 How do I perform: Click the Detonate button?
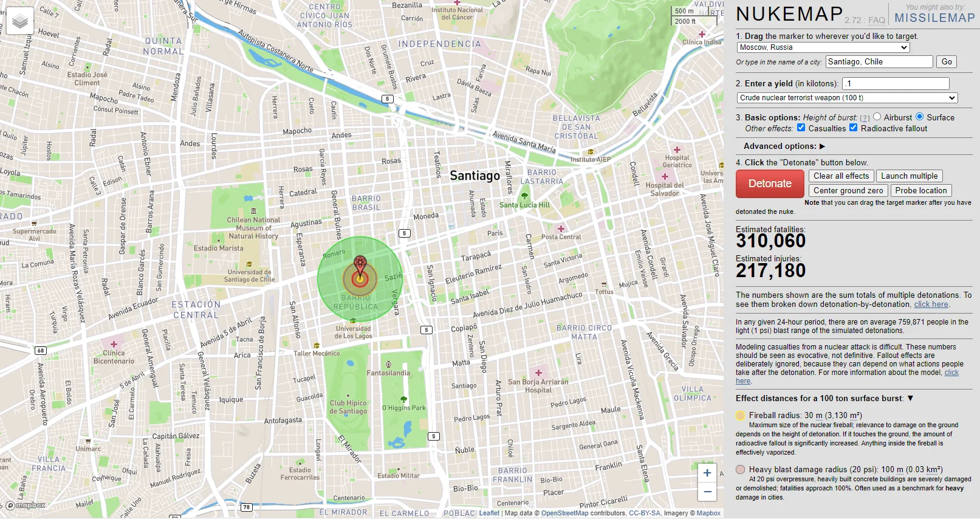tap(770, 184)
